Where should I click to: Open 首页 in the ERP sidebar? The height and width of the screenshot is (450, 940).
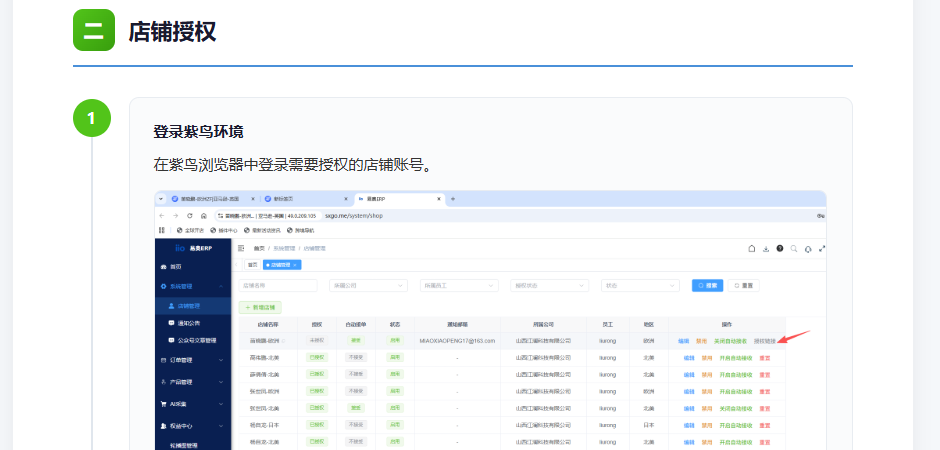point(193,267)
